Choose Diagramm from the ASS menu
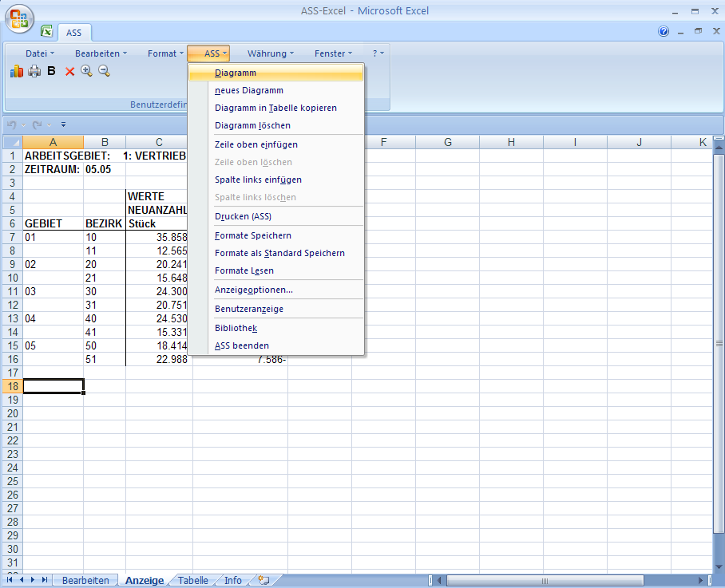Image resolution: width=725 pixels, height=588 pixels. pyautogui.click(x=276, y=73)
